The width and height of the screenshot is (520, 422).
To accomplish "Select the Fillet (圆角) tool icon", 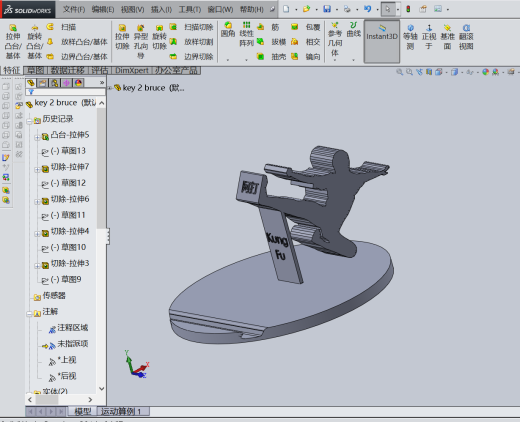I will click(x=228, y=25).
